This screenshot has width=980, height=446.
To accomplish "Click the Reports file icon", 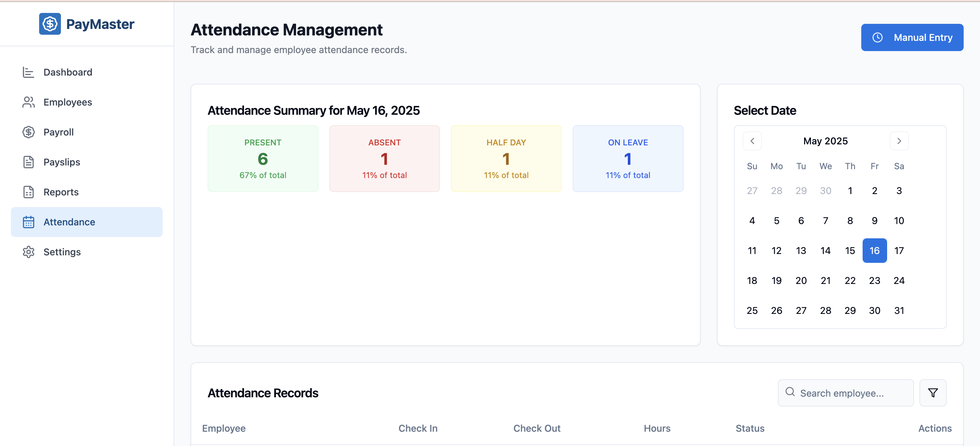I will (29, 192).
